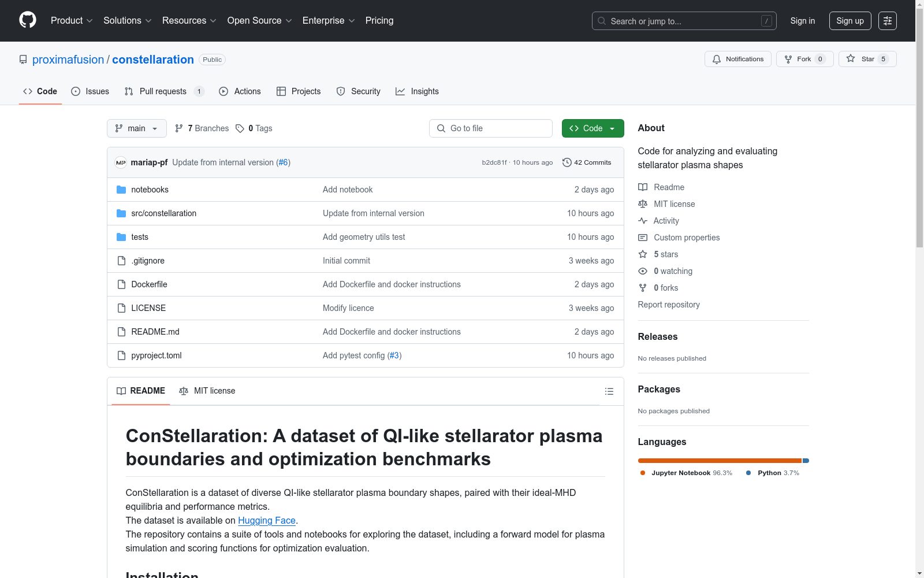Open the Custom properties link
The image size is (924, 578).
687,238
